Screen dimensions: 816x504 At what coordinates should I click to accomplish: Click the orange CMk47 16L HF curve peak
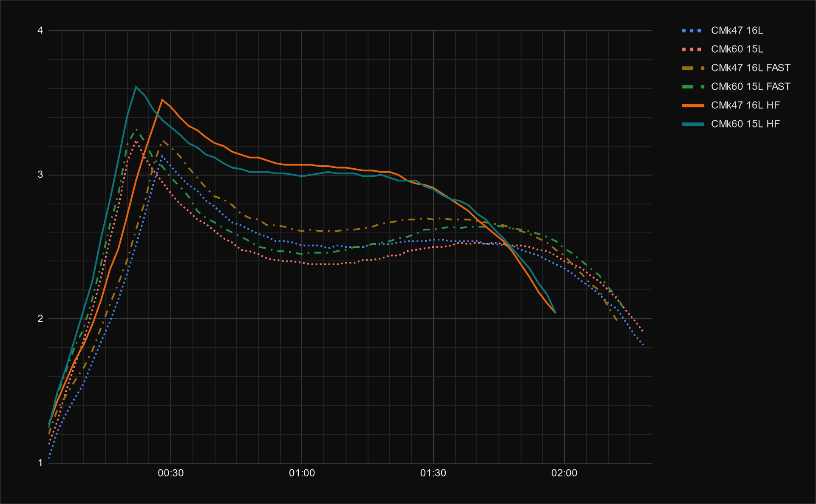click(162, 99)
